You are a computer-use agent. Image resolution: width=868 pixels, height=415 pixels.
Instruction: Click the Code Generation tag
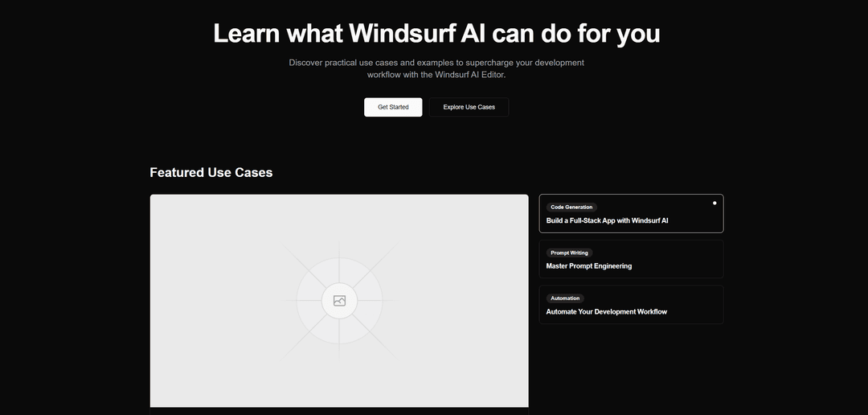(571, 207)
